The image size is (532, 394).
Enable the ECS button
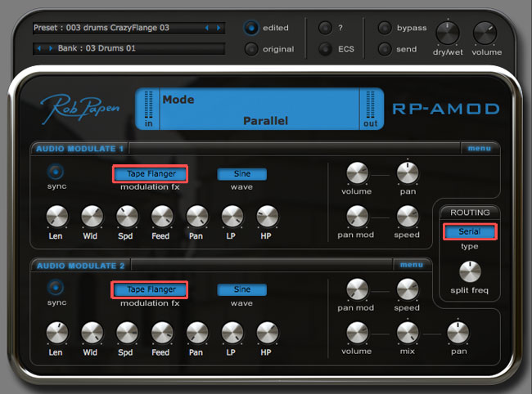(325, 49)
